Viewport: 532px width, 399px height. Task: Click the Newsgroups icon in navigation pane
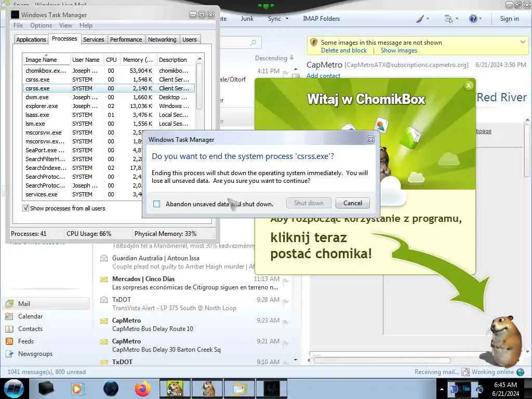[x=9, y=354]
